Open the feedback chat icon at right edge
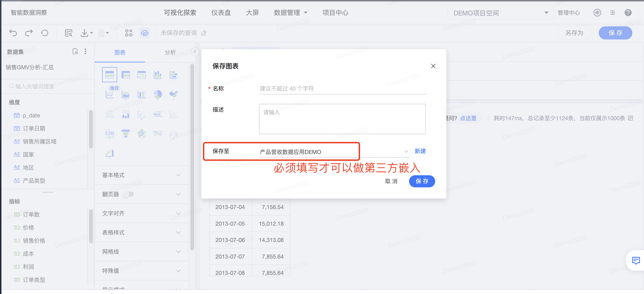 tap(636, 260)
